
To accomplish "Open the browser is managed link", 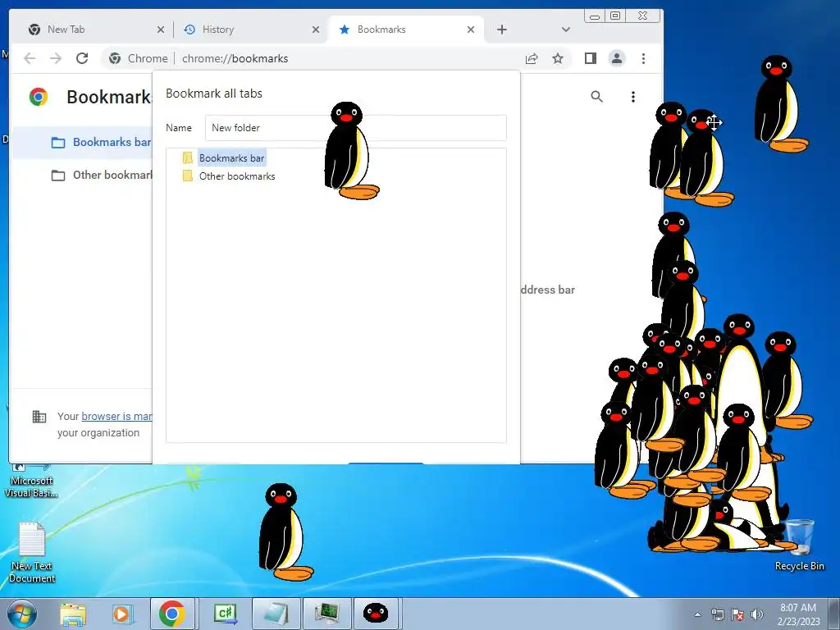I will click(116, 416).
